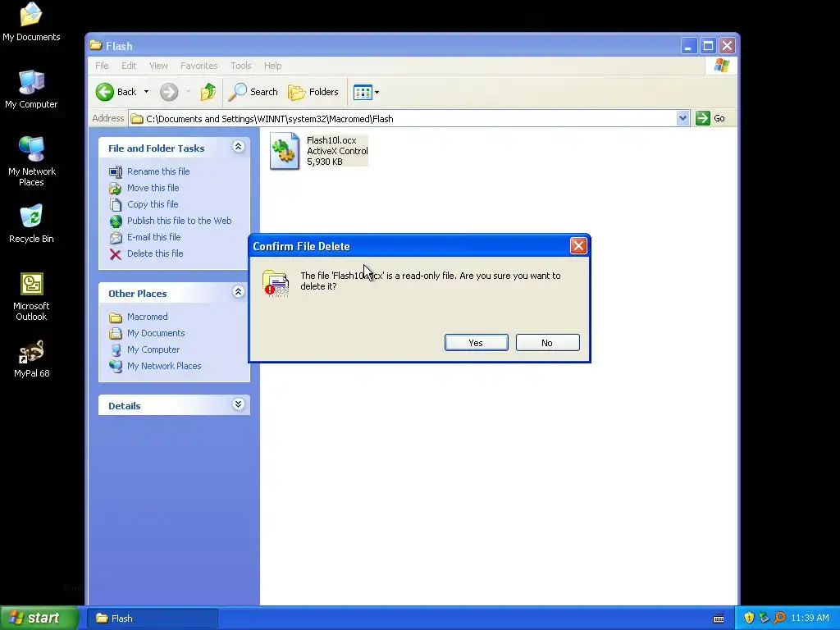Collapse the Other Places panel

[x=239, y=292]
